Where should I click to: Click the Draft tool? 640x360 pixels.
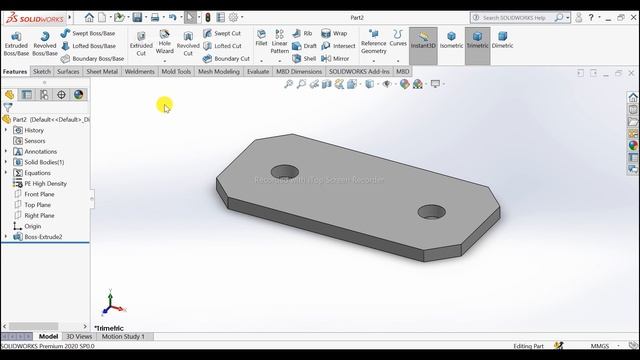304,46
